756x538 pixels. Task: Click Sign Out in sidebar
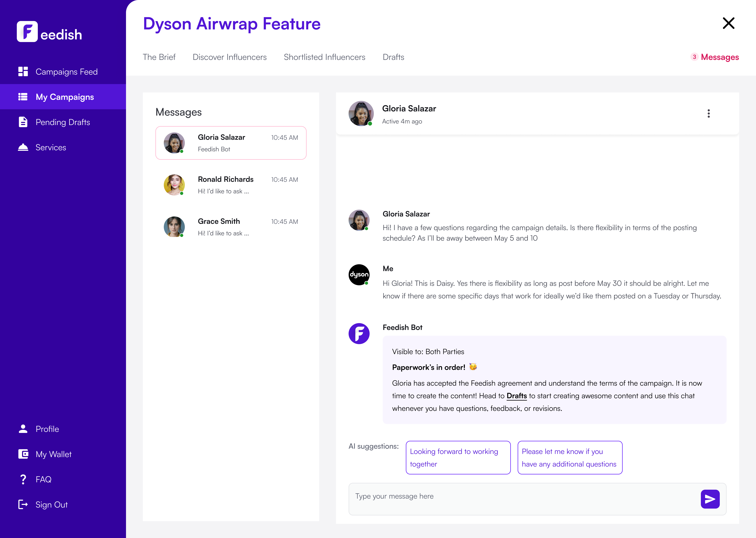pyautogui.click(x=63, y=505)
